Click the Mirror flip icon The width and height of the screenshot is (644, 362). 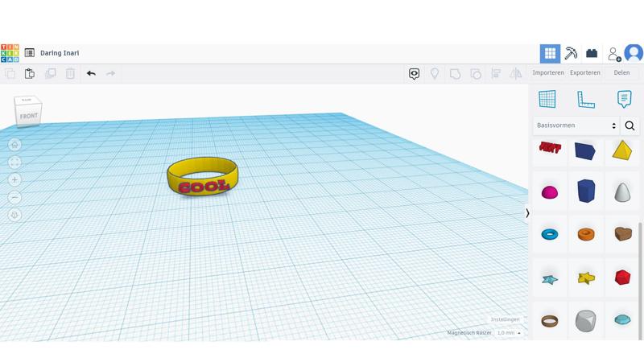point(515,74)
